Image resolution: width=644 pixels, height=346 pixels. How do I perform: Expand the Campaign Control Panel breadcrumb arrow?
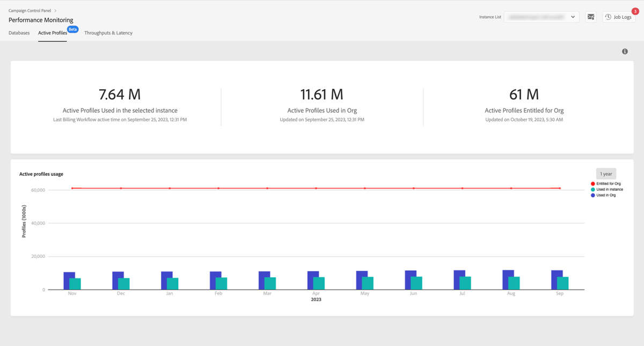coord(55,10)
